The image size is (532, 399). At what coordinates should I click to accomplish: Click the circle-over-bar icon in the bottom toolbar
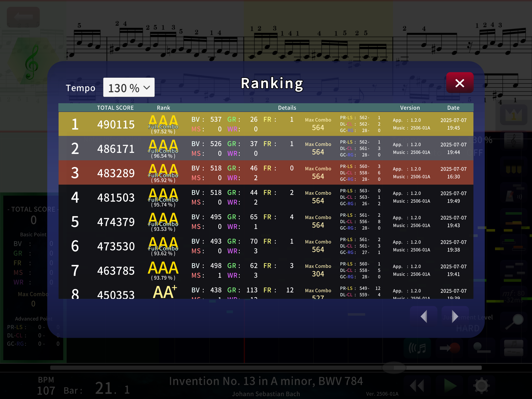coord(482,348)
